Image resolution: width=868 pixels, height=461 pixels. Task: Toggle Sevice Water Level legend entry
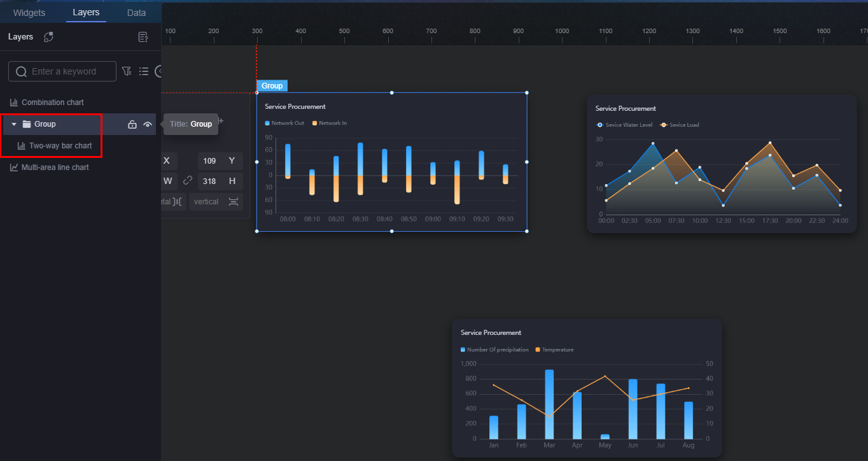point(624,125)
